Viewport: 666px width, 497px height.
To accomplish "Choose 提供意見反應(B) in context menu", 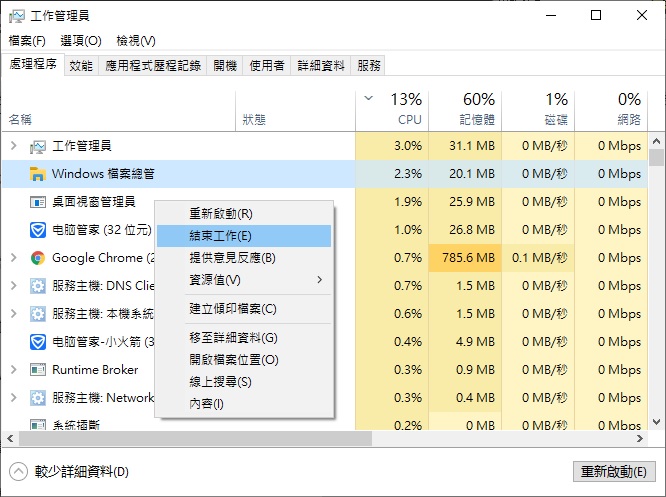I will (244, 258).
